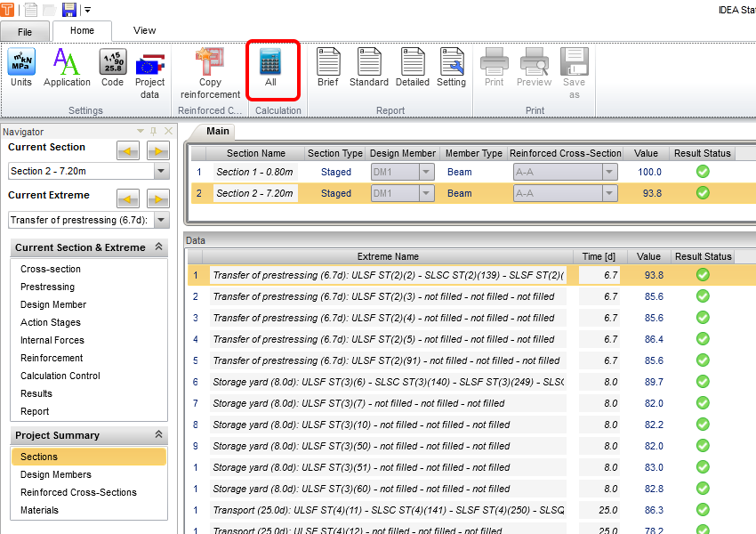756x534 pixels.
Task: Select Reinforcement in navigator list
Action: coord(52,358)
